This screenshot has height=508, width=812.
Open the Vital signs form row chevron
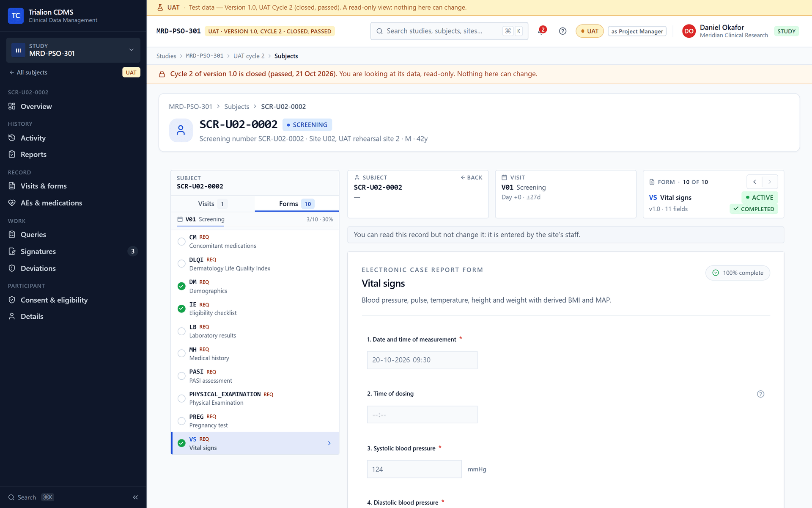point(329,443)
